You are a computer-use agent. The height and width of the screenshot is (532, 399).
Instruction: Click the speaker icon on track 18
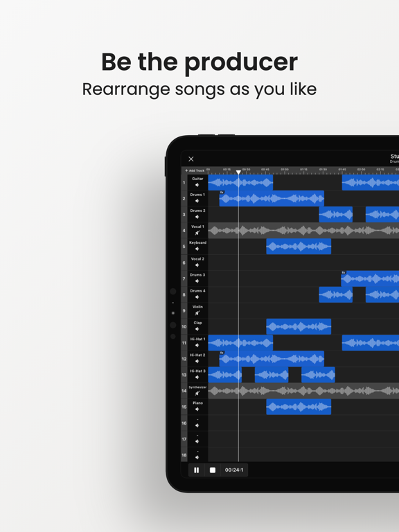(x=197, y=457)
